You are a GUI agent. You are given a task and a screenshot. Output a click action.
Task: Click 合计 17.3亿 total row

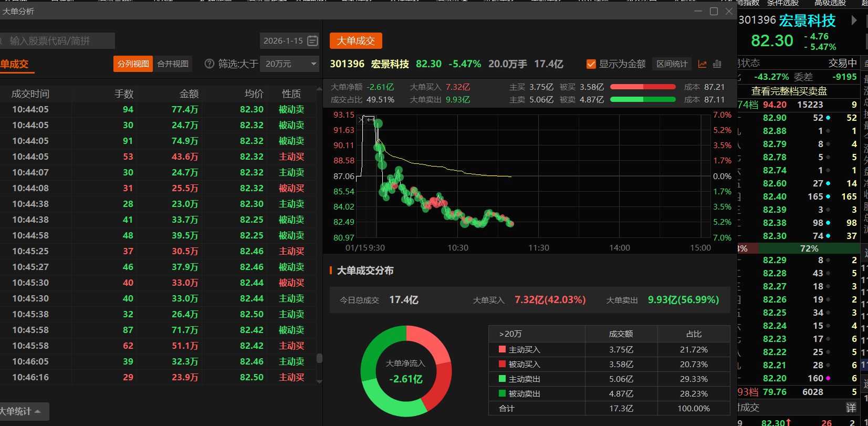(x=609, y=408)
